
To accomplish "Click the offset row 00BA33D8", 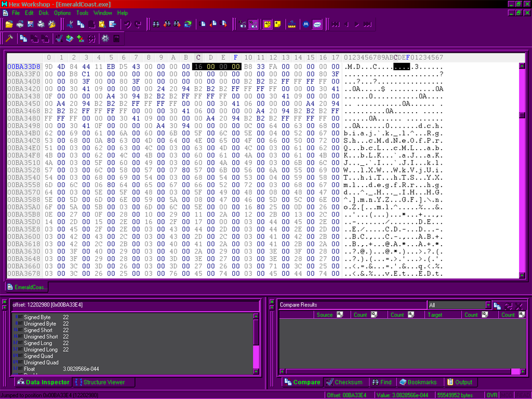I will pos(24,66).
